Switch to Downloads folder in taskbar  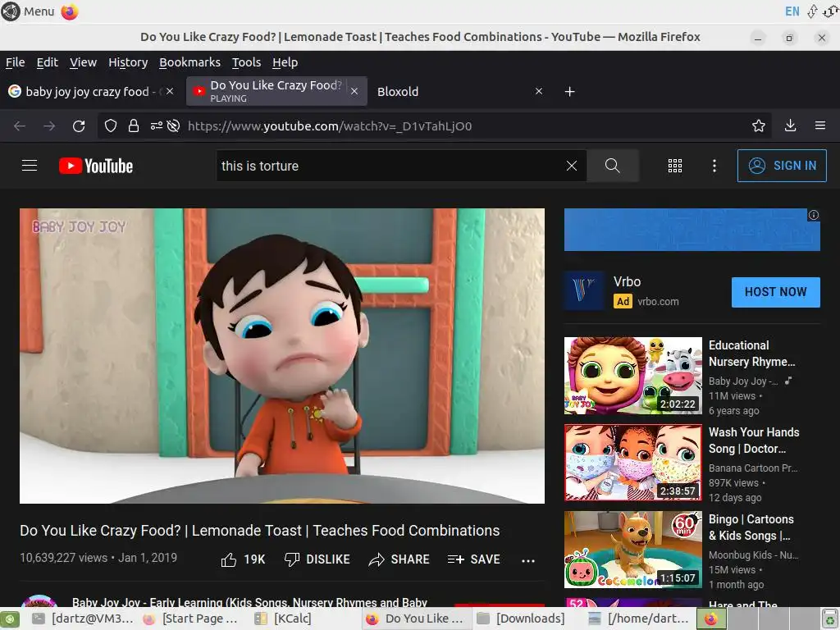tap(522, 619)
